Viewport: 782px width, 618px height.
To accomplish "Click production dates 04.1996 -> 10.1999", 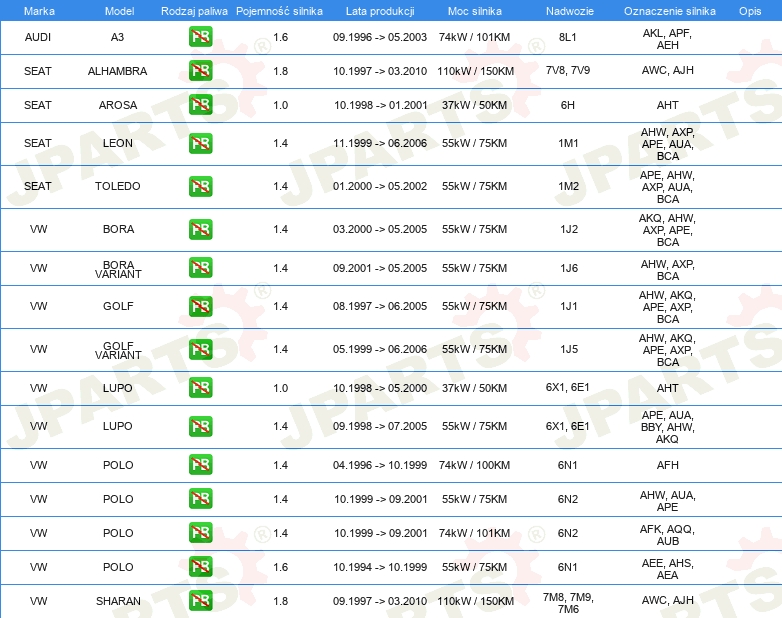I will pyautogui.click(x=380, y=465).
